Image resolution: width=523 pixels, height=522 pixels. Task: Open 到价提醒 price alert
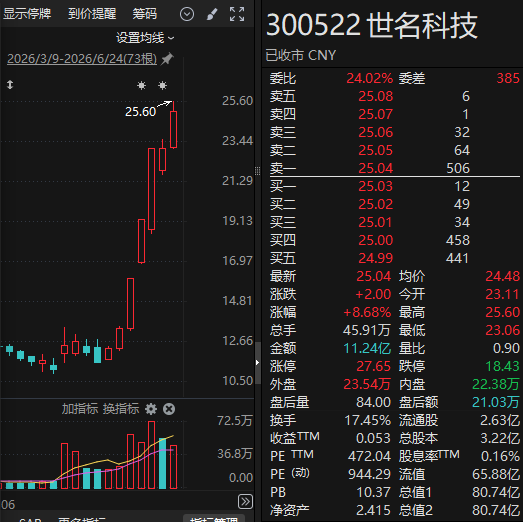[x=92, y=14]
